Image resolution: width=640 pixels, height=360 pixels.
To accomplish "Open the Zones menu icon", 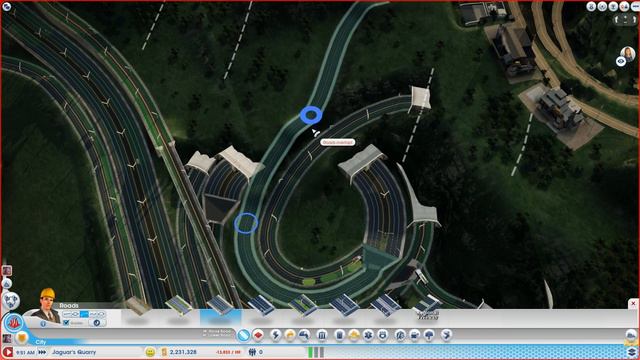I will [x=258, y=336].
